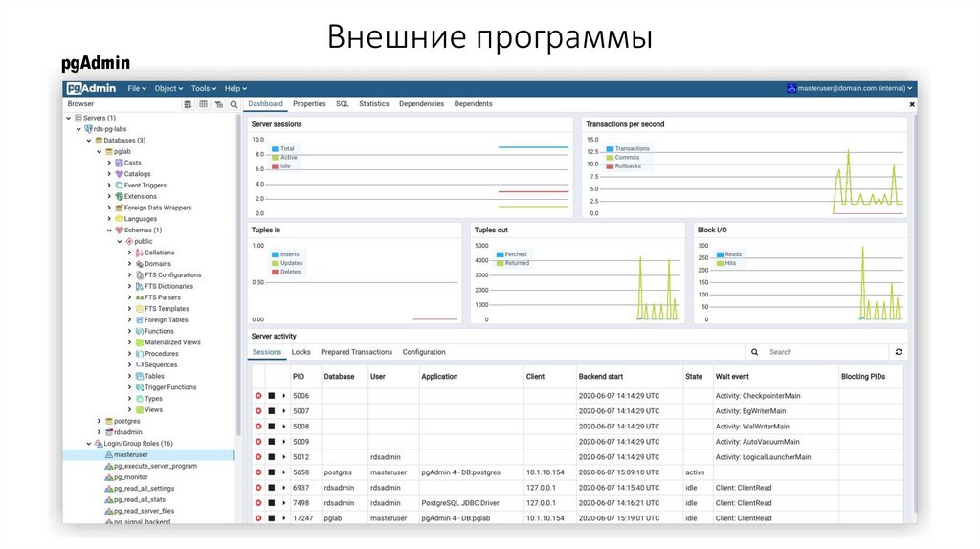The image size is (980, 549).
Task: Sort sessions by PID column header
Action: tap(299, 377)
